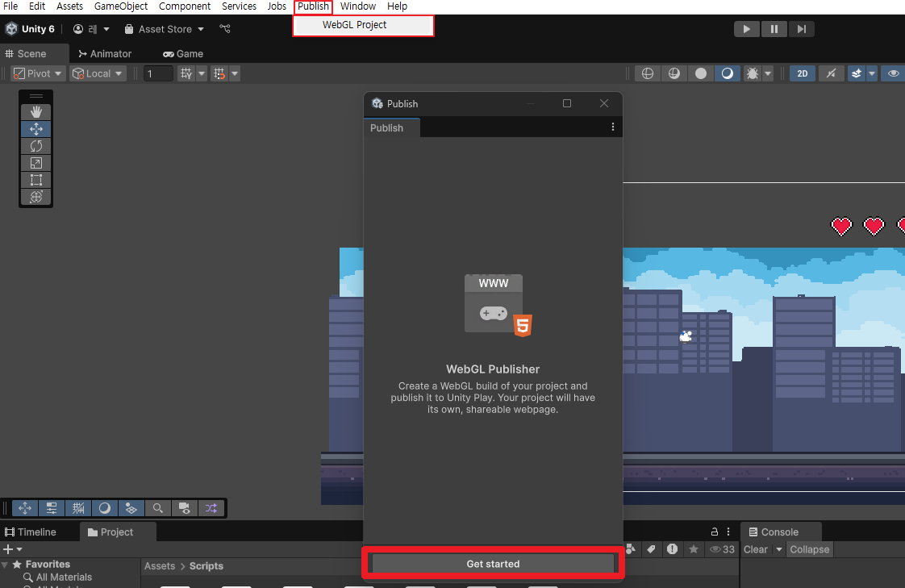Pause the game playback
905x588 pixels.
tap(774, 29)
